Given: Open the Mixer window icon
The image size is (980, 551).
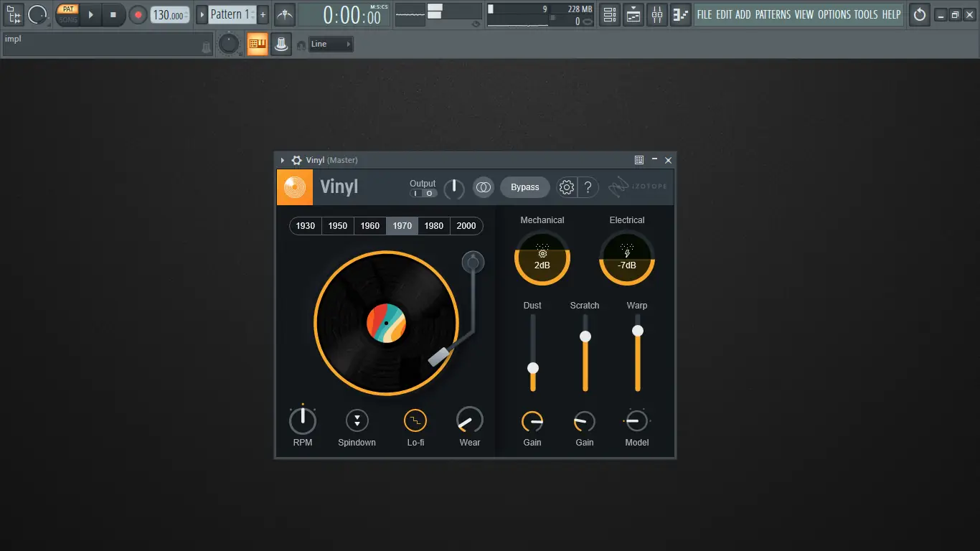Looking at the screenshot, I should (x=657, y=14).
